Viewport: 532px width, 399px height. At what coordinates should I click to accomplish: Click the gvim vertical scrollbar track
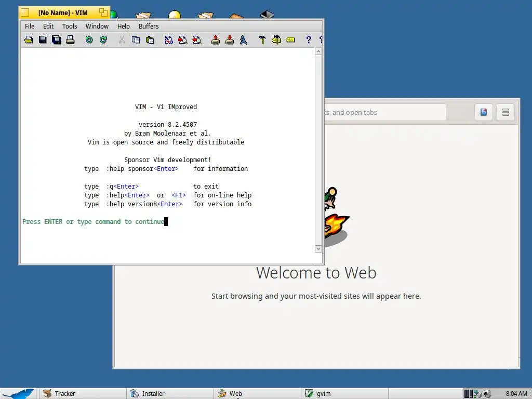point(318,150)
